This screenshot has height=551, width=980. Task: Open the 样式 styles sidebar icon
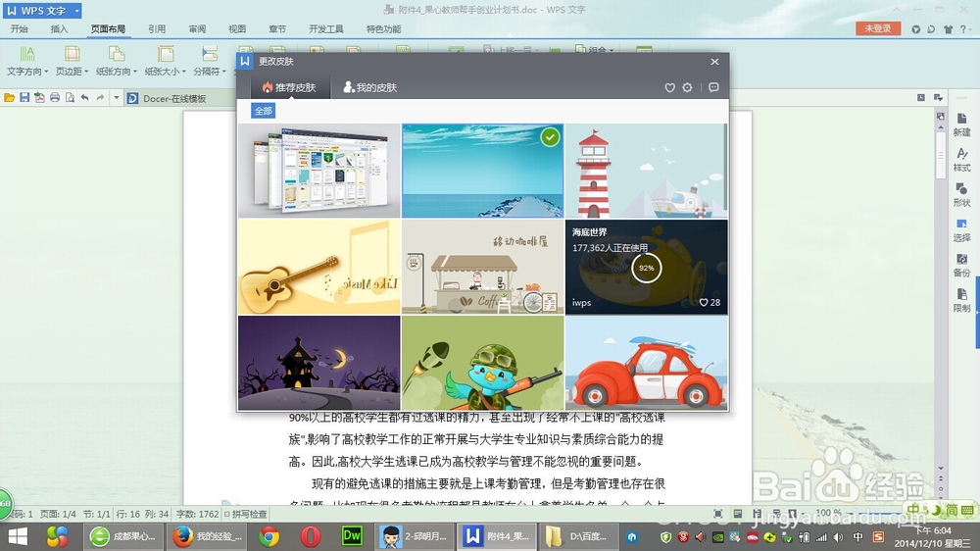coord(961,160)
